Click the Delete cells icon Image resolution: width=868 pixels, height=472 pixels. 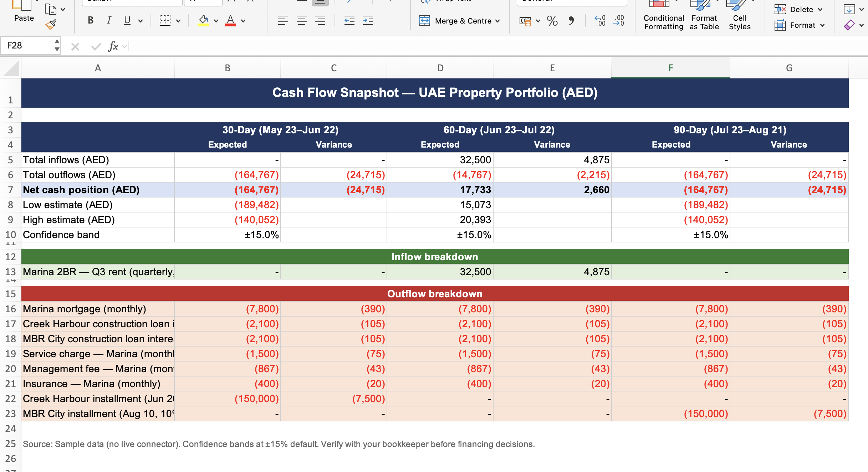tap(780, 9)
